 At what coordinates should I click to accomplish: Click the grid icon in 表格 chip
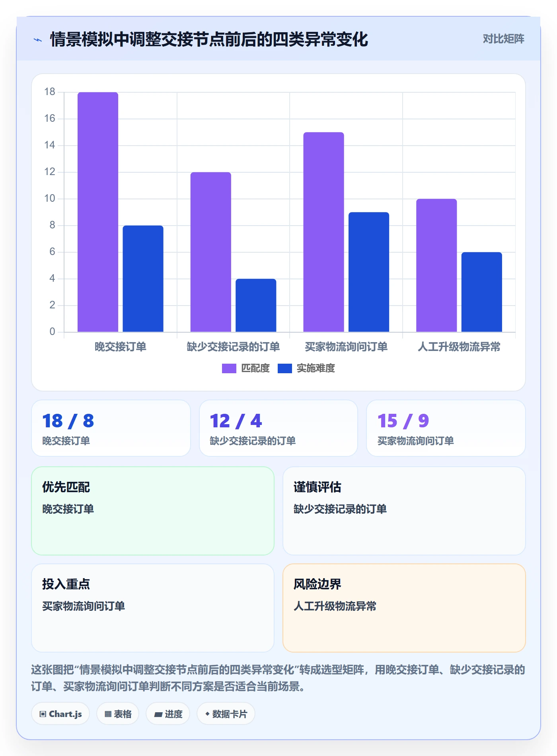[108, 714]
